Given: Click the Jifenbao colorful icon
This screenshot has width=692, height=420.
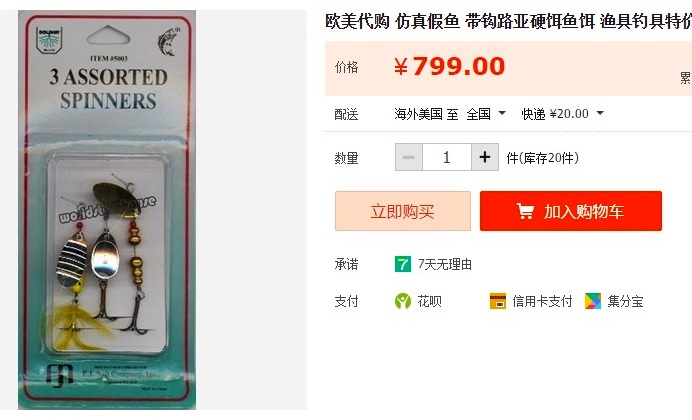Looking at the screenshot, I should click(x=593, y=301).
